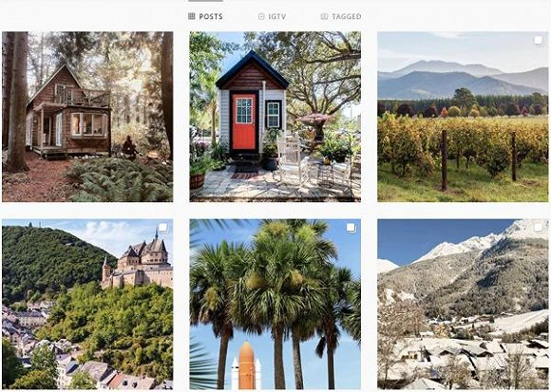Click the IGTV play icon
551x392 pixels.
pos(261,16)
